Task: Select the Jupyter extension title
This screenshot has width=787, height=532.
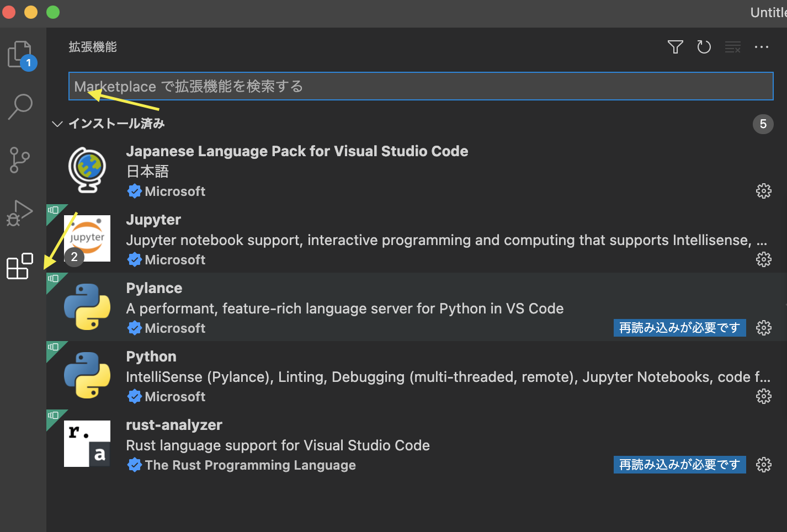Action: (153, 220)
